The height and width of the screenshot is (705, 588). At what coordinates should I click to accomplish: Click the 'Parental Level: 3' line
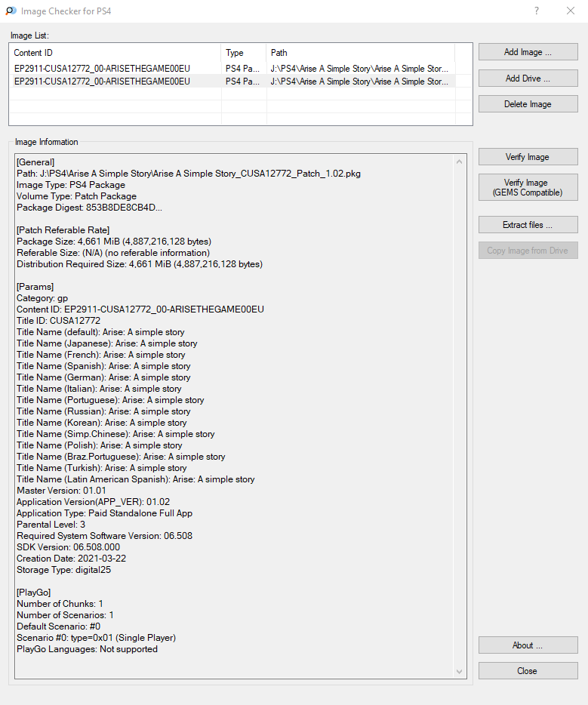tap(51, 525)
